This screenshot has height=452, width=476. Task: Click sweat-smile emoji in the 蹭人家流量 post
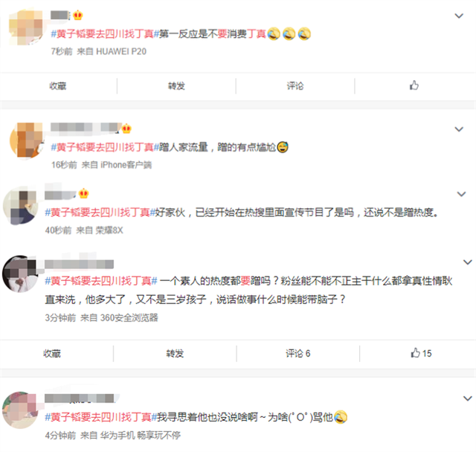[283, 147]
